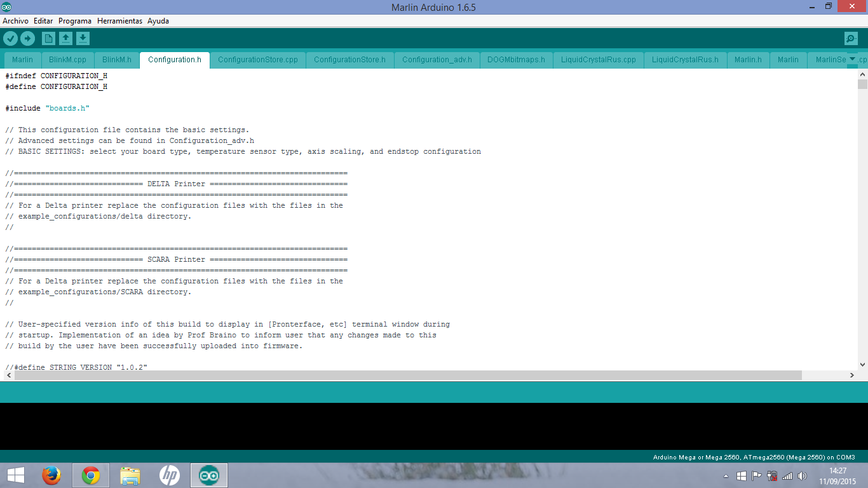Viewport: 868px width, 488px height.
Task: Open File Explorer from the taskbar
Action: (130, 475)
